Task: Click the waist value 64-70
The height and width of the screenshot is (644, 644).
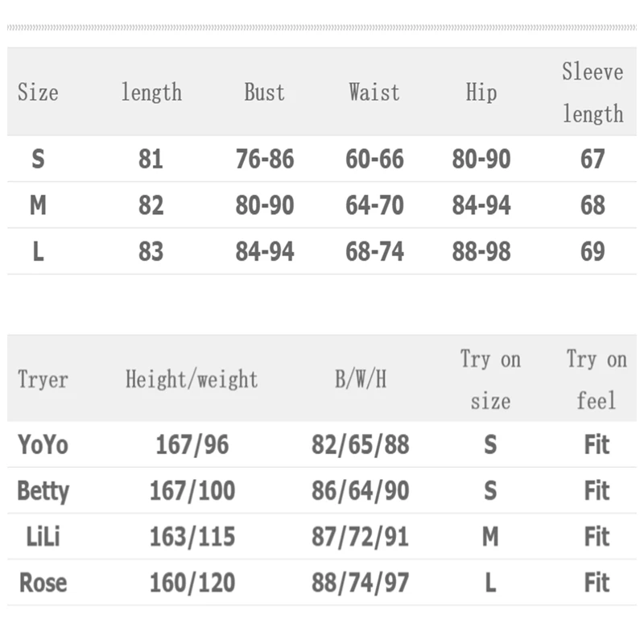Action: [374, 206]
